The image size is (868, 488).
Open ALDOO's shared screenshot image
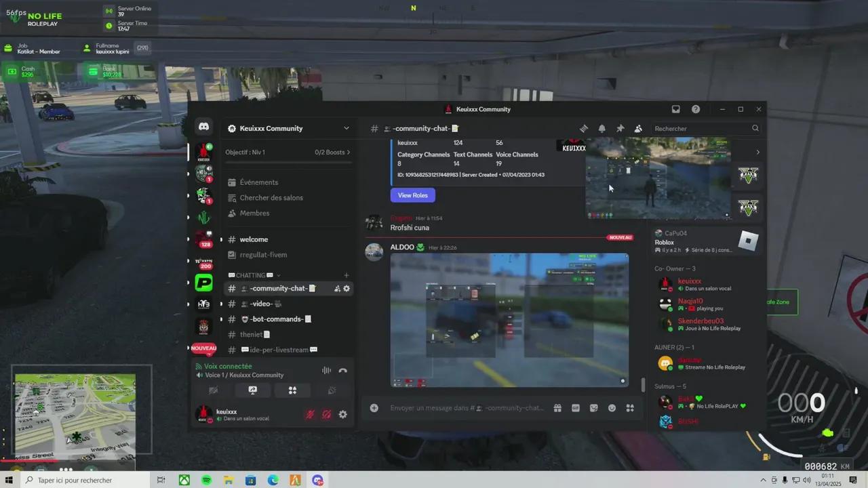(x=509, y=320)
